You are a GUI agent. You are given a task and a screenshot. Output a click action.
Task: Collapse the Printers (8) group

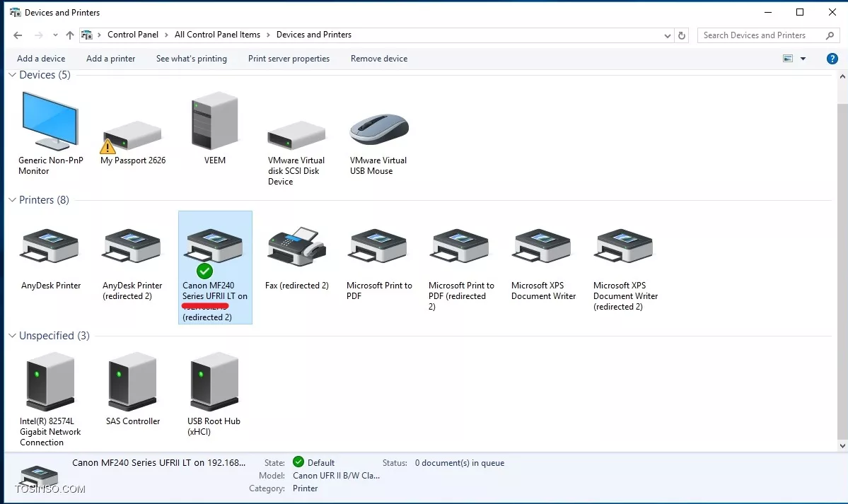[x=13, y=200]
